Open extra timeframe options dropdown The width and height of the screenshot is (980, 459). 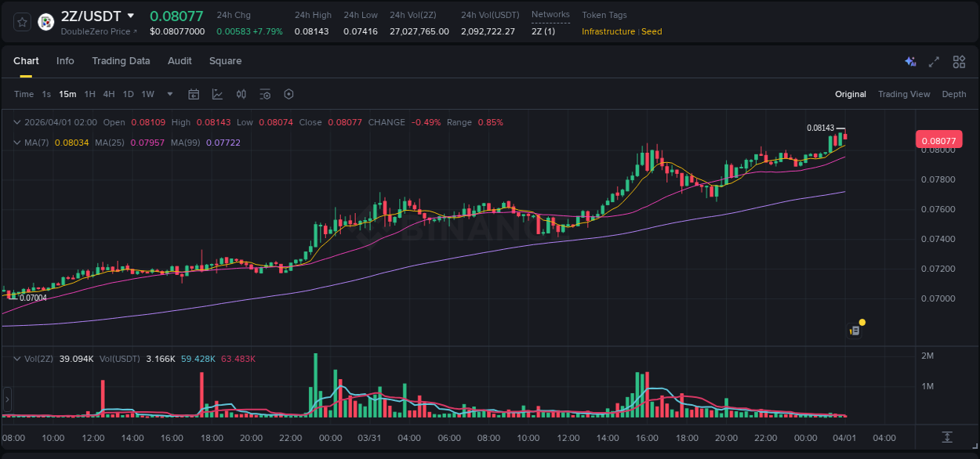(169, 94)
